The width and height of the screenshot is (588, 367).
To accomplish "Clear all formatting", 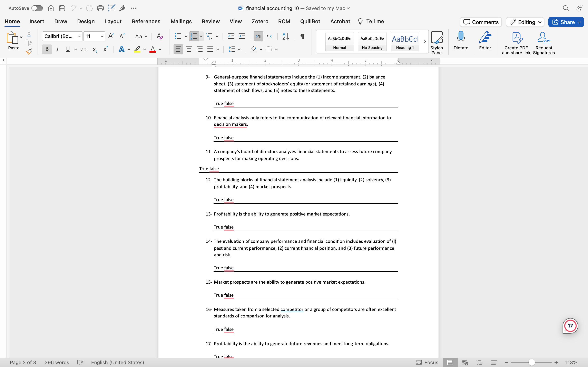I will coord(159,36).
